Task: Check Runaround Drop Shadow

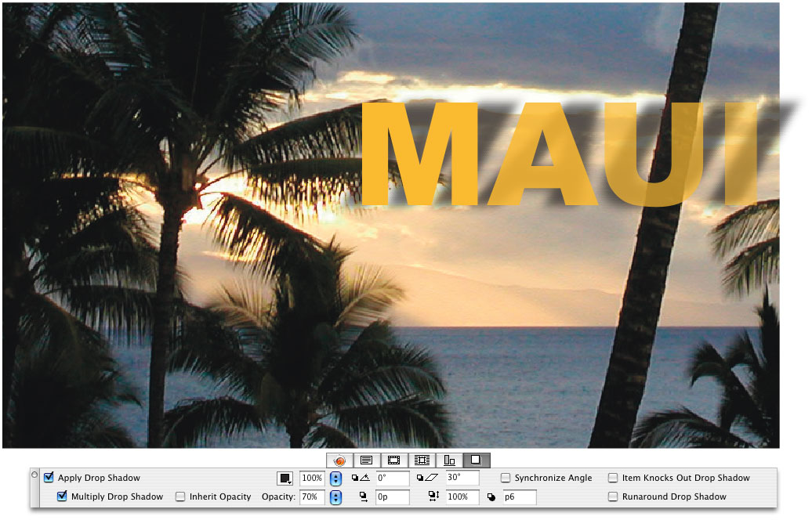Action: pyautogui.click(x=613, y=497)
